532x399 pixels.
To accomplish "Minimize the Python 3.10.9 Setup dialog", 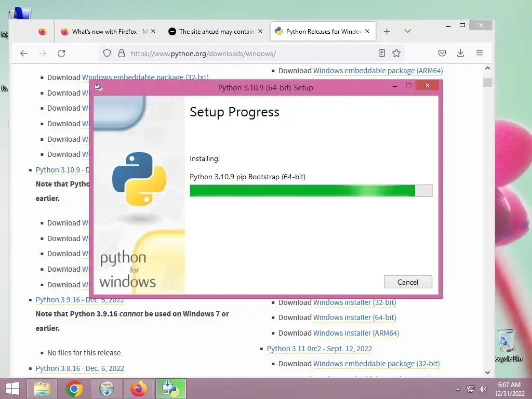I will (395, 87).
